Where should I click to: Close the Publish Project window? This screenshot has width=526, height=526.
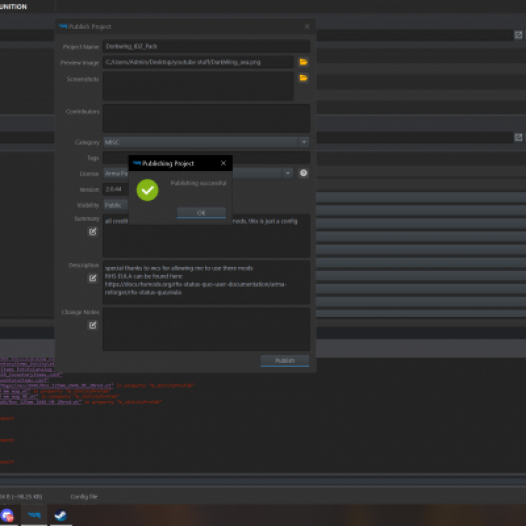(307, 26)
